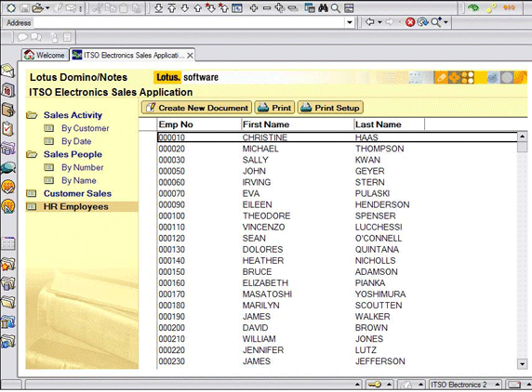Image resolution: width=532 pixels, height=392 pixels.
Task: Select the employee number 000030
Action: pyautogui.click(x=172, y=160)
